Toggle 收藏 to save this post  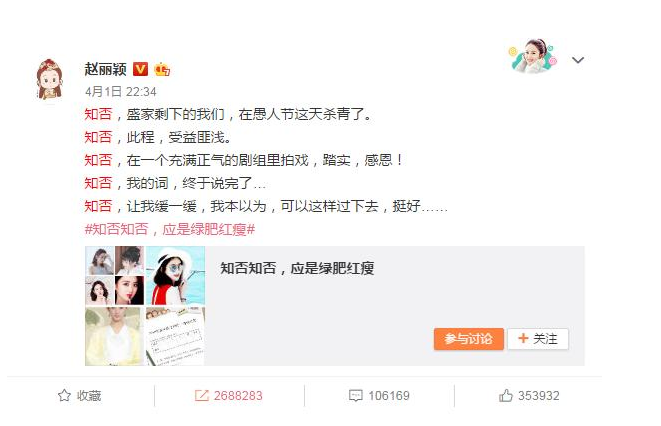click(x=80, y=395)
